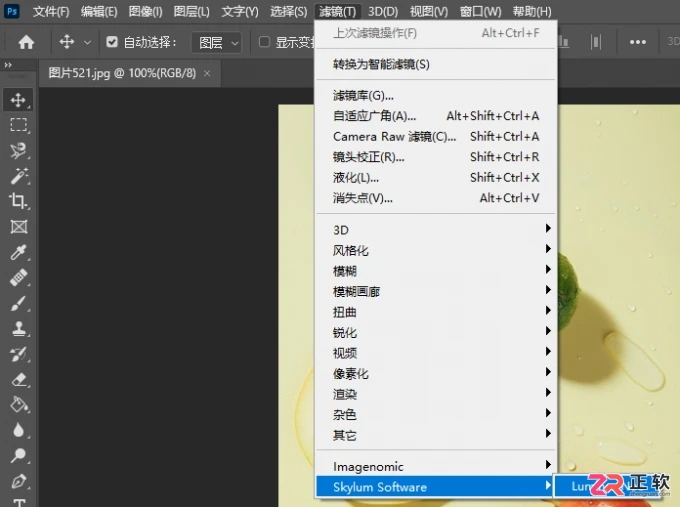Select the Dodge tool

18,455
